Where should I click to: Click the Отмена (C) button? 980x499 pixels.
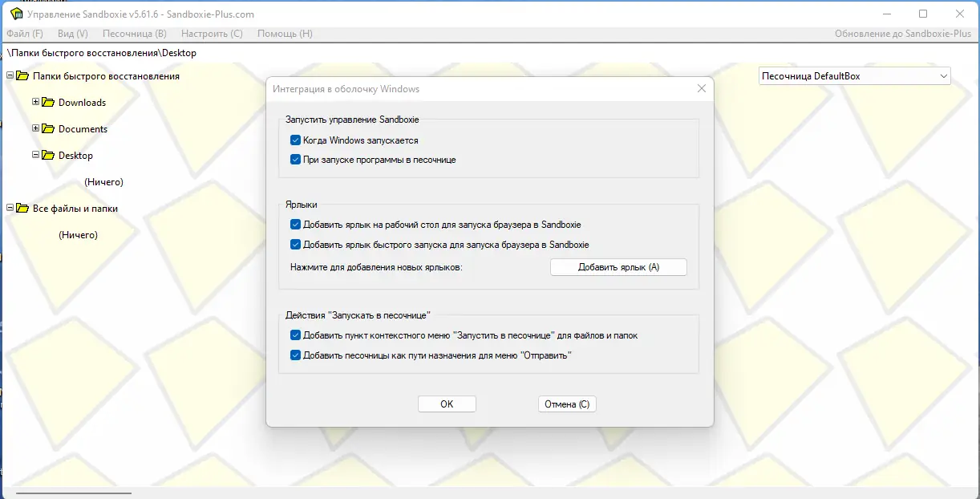tap(567, 404)
